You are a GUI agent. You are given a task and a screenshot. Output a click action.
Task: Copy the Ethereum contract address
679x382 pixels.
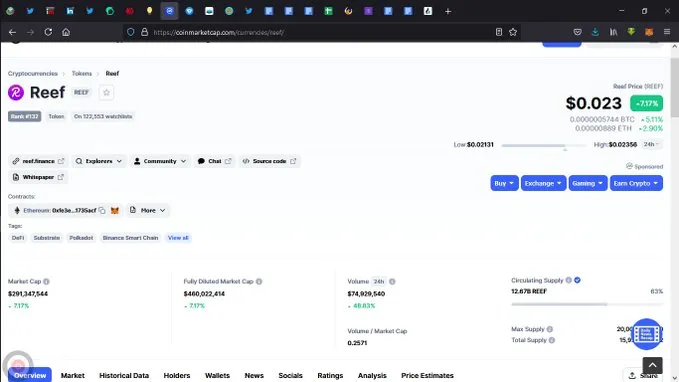point(102,210)
